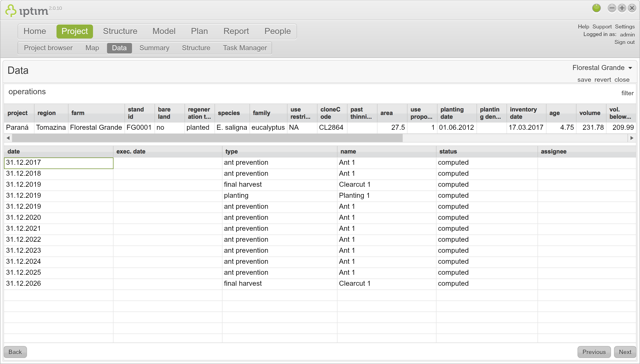
Task: Switch to the Model tab
Action: click(164, 31)
